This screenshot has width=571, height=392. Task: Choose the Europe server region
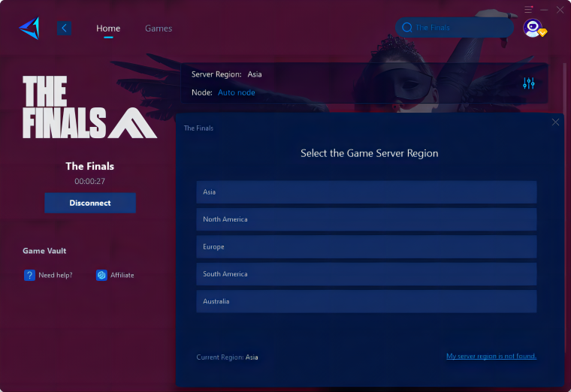coord(367,246)
